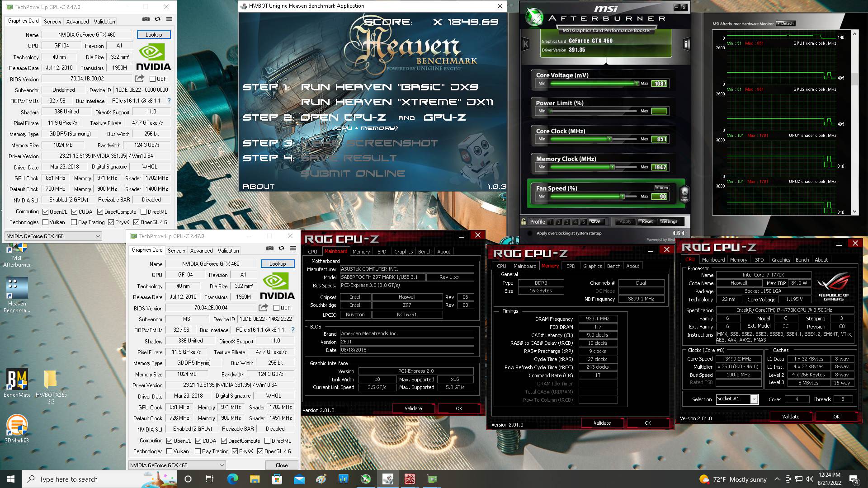Open the Windows Start menu
This screenshot has height=488, width=868.
11,479
